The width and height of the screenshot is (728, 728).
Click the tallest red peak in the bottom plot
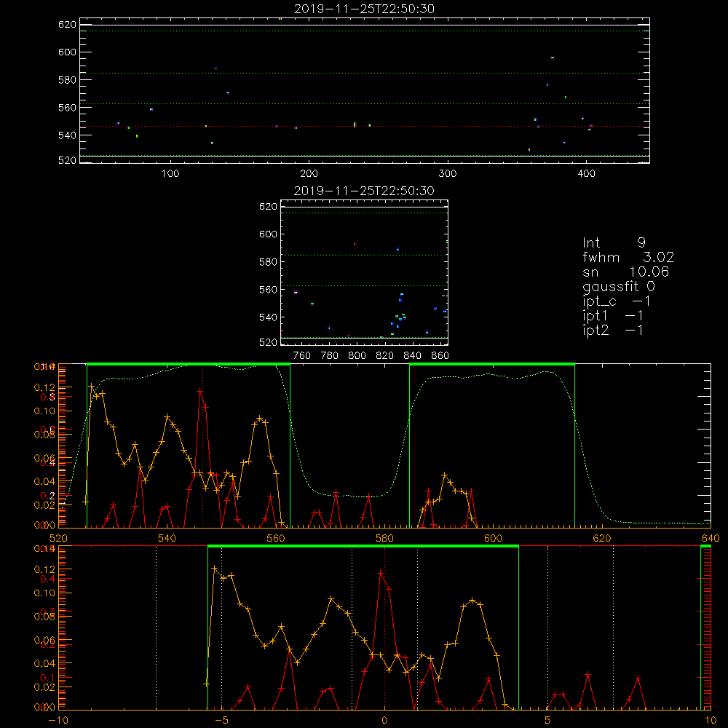(381, 574)
